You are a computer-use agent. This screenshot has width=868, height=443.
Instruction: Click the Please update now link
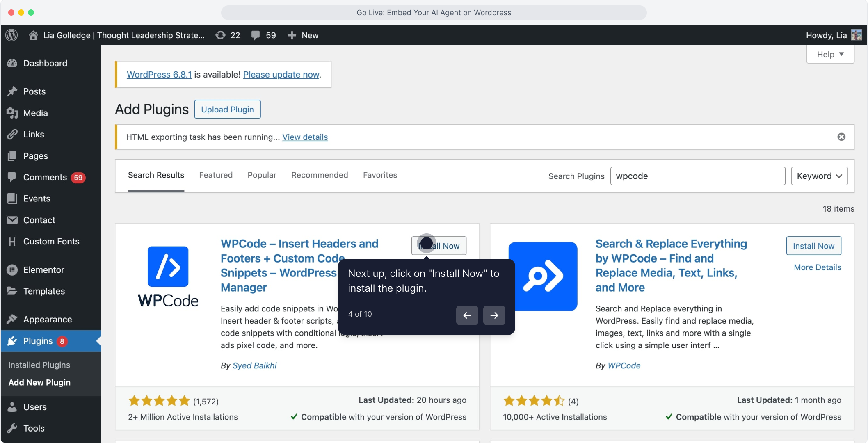281,75
